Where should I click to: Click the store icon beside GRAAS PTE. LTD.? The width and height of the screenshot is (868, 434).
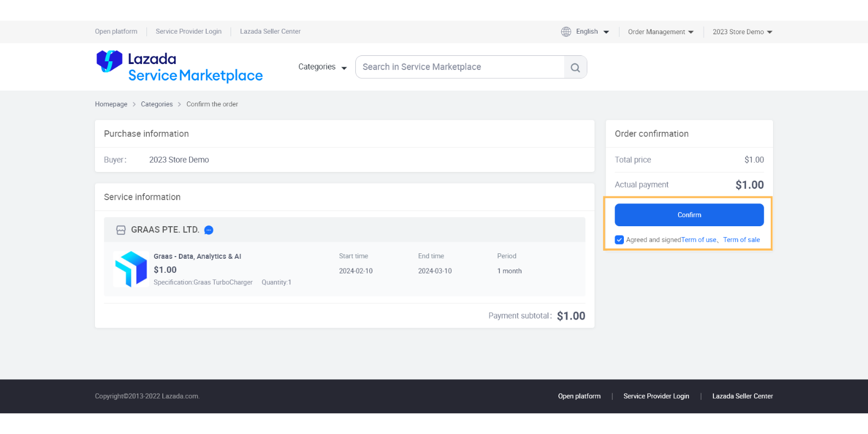[121, 230]
